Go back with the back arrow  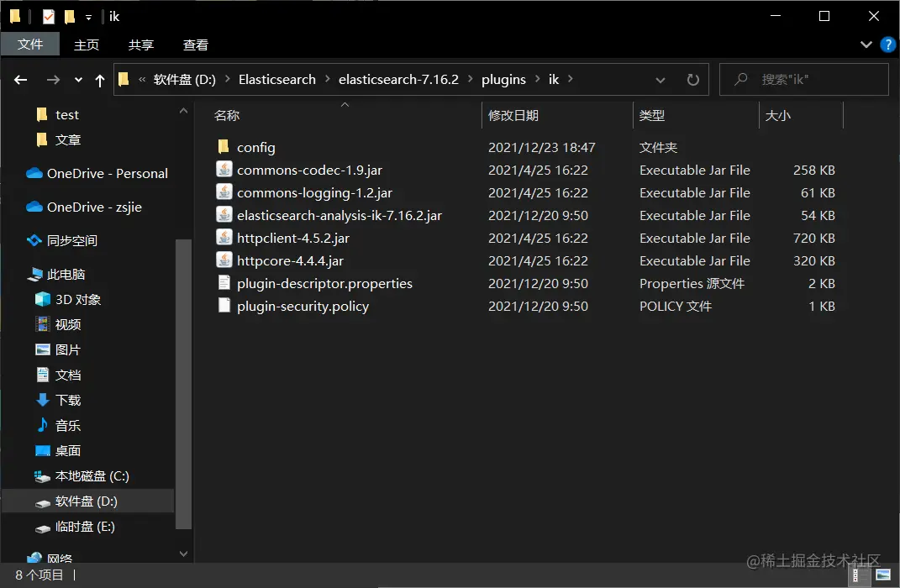pos(21,80)
